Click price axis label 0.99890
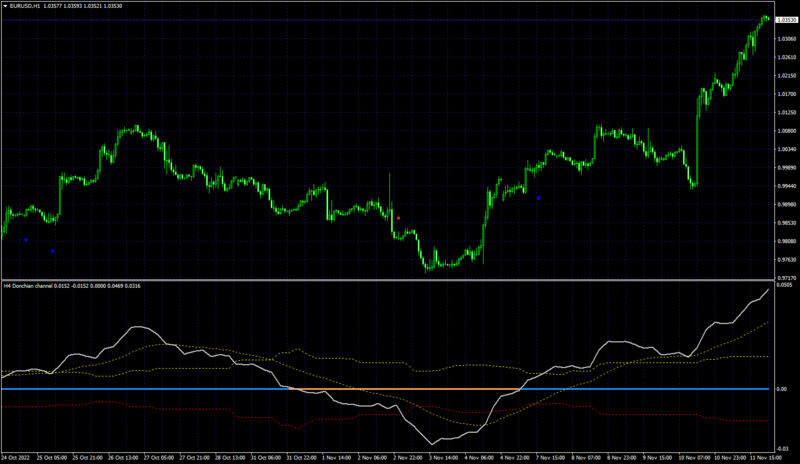Screen dimensions: 800x464 click(786, 167)
